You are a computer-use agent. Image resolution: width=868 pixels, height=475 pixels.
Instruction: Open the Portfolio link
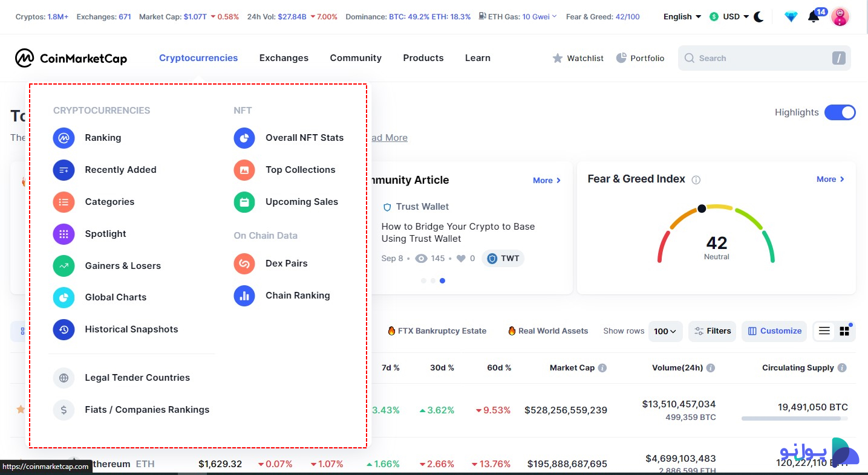(640, 58)
